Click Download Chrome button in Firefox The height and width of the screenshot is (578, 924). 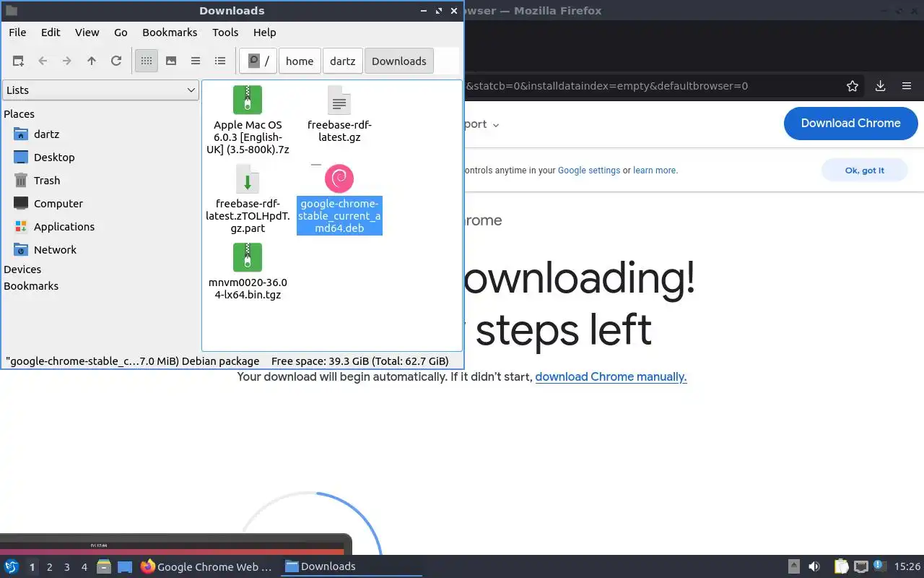(850, 124)
